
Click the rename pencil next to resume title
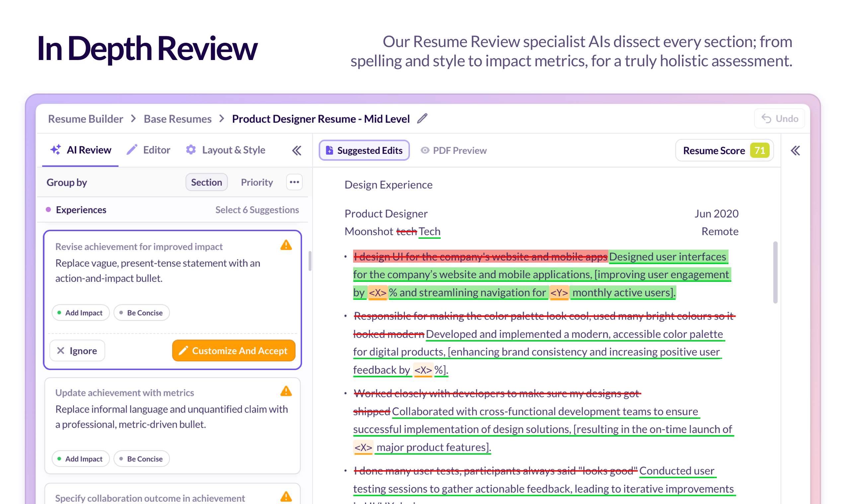click(x=422, y=118)
